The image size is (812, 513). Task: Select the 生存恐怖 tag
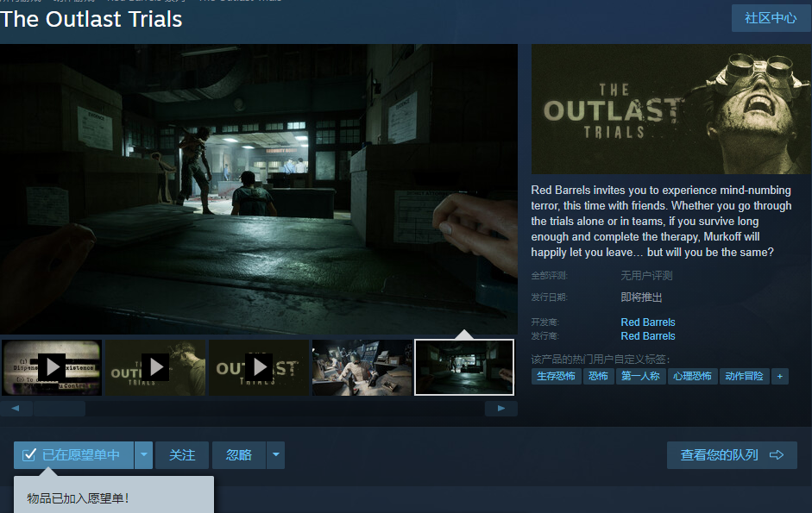coord(557,376)
